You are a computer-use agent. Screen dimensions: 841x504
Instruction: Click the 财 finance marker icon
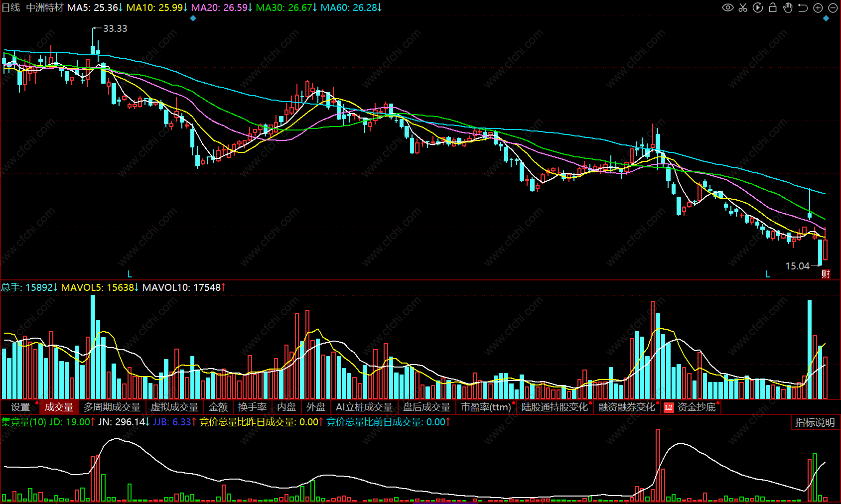click(x=826, y=274)
